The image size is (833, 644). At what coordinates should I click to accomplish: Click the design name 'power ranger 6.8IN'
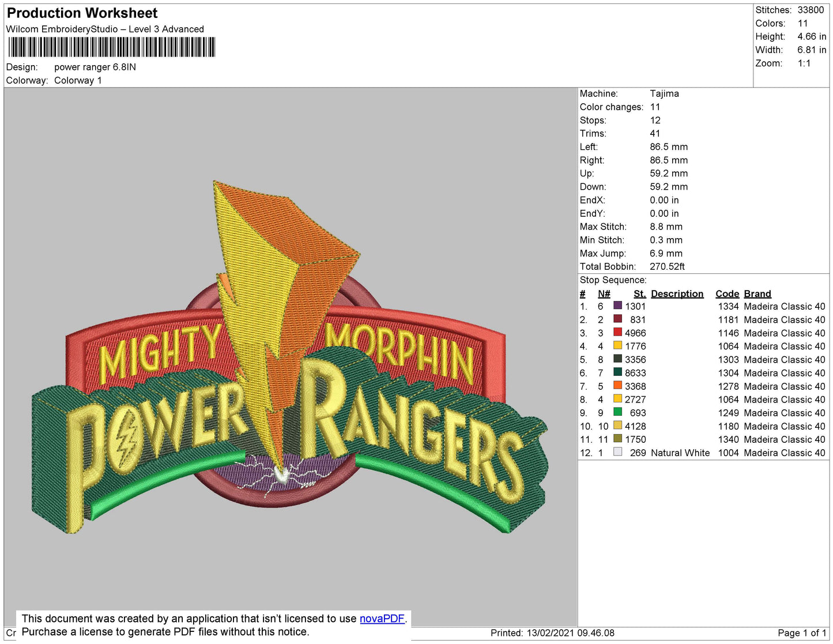pyautogui.click(x=95, y=67)
